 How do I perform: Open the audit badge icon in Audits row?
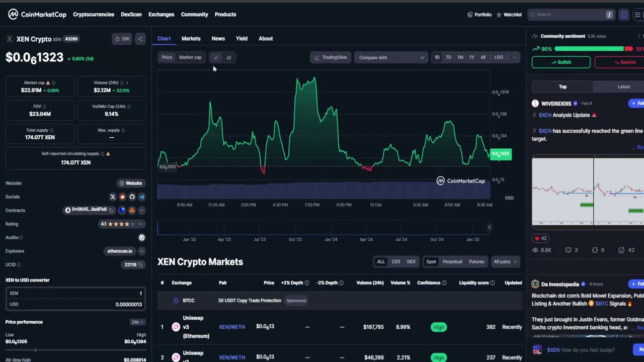(x=141, y=237)
